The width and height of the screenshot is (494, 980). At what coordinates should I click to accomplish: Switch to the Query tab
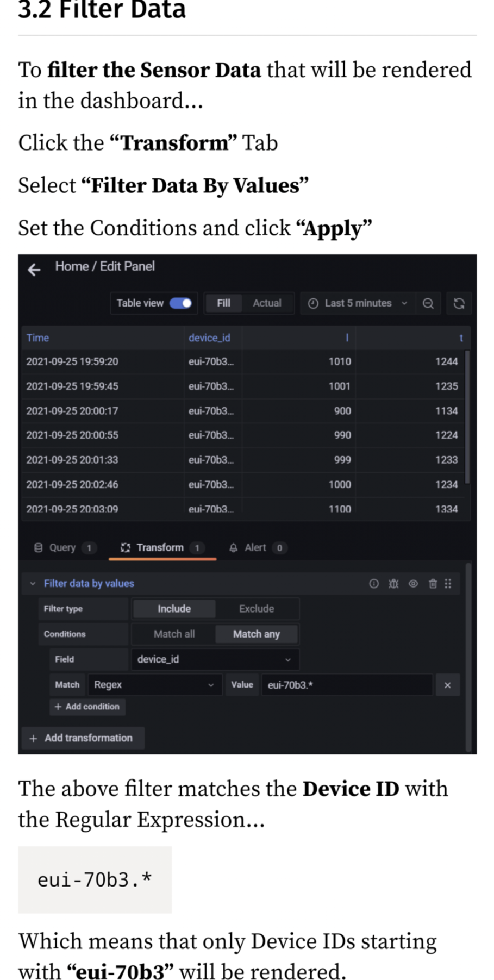pos(62,548)
